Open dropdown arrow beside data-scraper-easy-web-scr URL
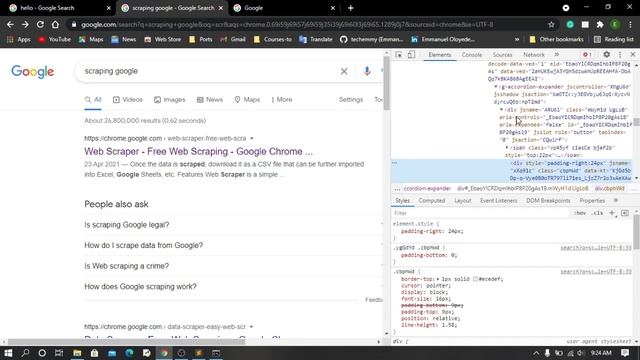Image resolution: width=640 pixels, height=360 pixels. click(x=251, y=327)
